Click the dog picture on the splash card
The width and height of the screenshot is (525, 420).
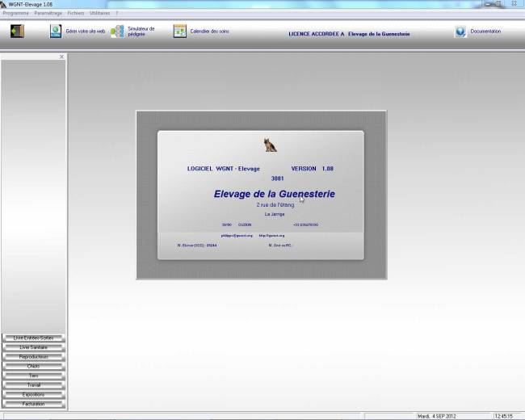pos(270,145)
